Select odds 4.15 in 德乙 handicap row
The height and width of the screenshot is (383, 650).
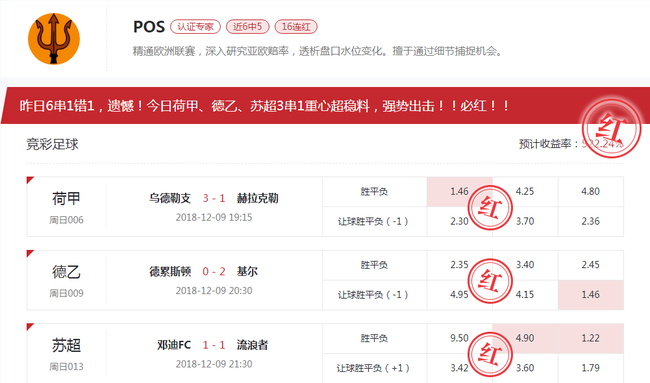pyautogui.click(x=525, y=295)
